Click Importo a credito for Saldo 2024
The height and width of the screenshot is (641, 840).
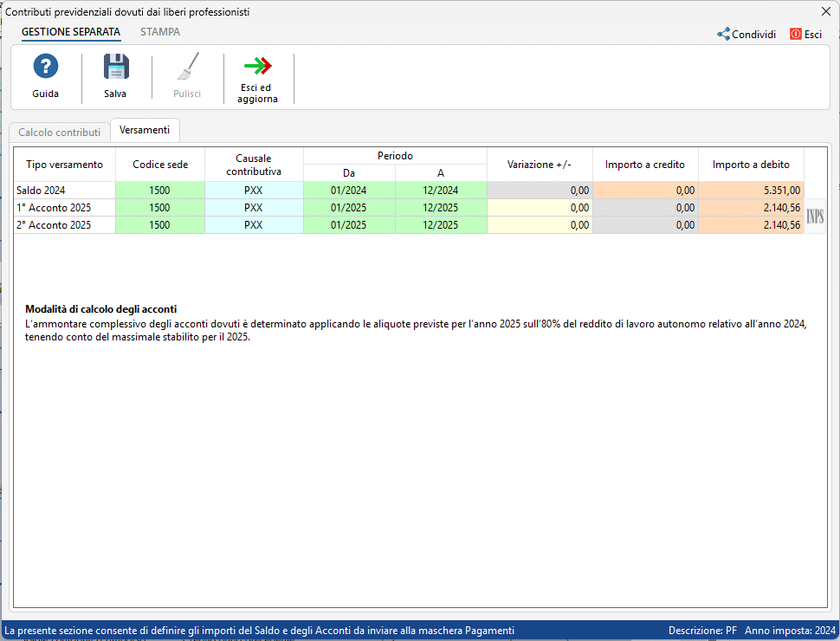click(x=645, y=191)
